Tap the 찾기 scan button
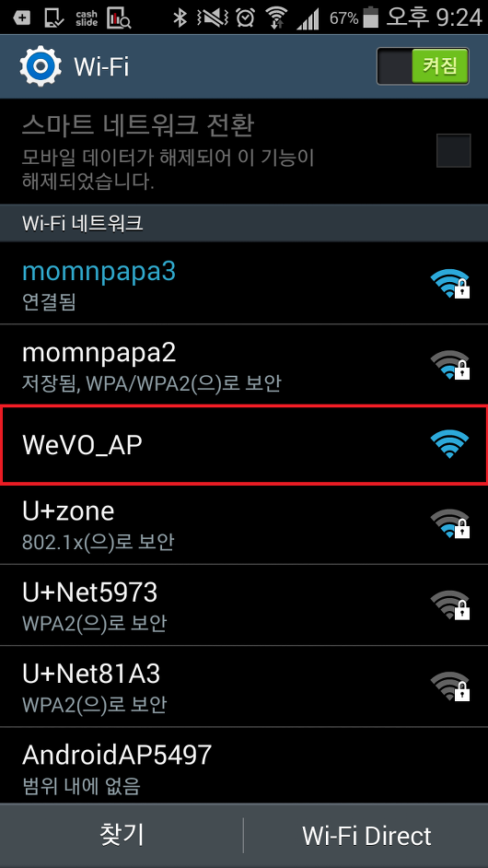Image resolution: width=488 pixels, height=868 pixels. click(x=122, y=836)
